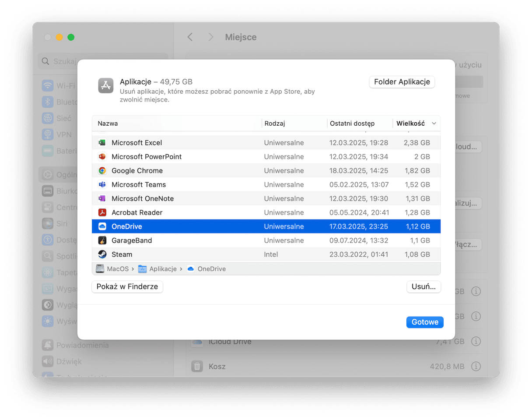Click the date 05.02.2025, 13:07
The height and width of the screenshot is (420, 532).
point(359,185)
